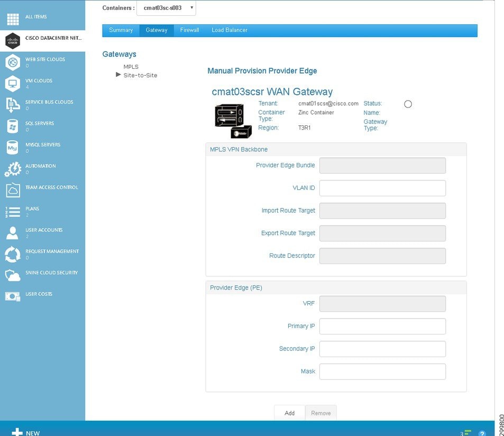Click the User Accounts icon
This screenshot has height=436, width=504.
(x=13, y=232)
